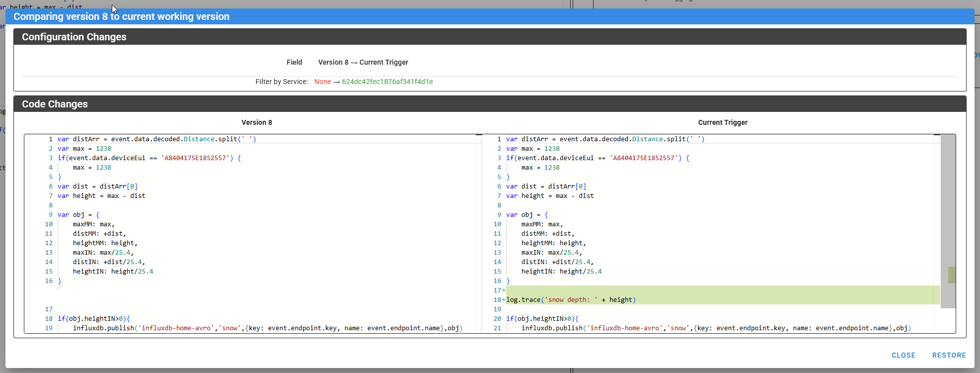Click line 2 'var max = 1238' in Current Trigger
The height and width of the screenshot is (373, 980).
point(533,149)
